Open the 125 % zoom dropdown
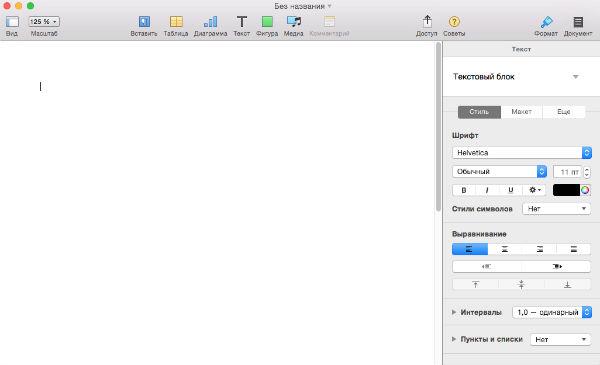Screen dimensions: 600x365 point(44,22)
